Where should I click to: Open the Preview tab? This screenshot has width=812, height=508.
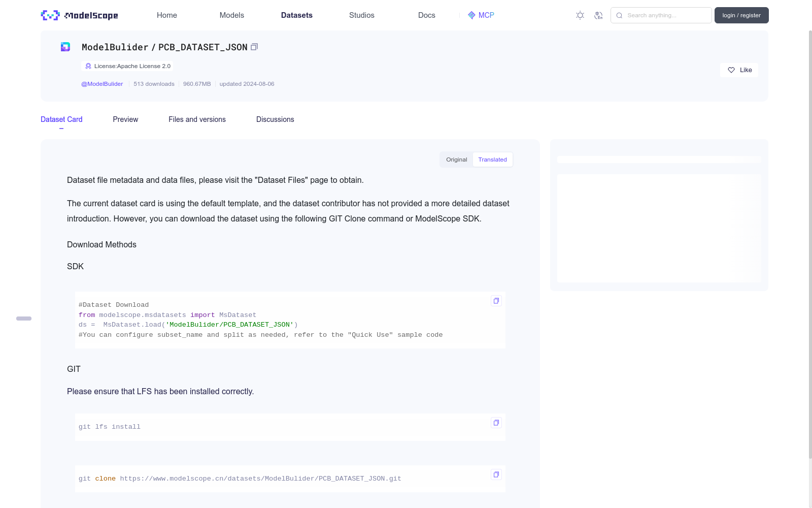(125, 119)
